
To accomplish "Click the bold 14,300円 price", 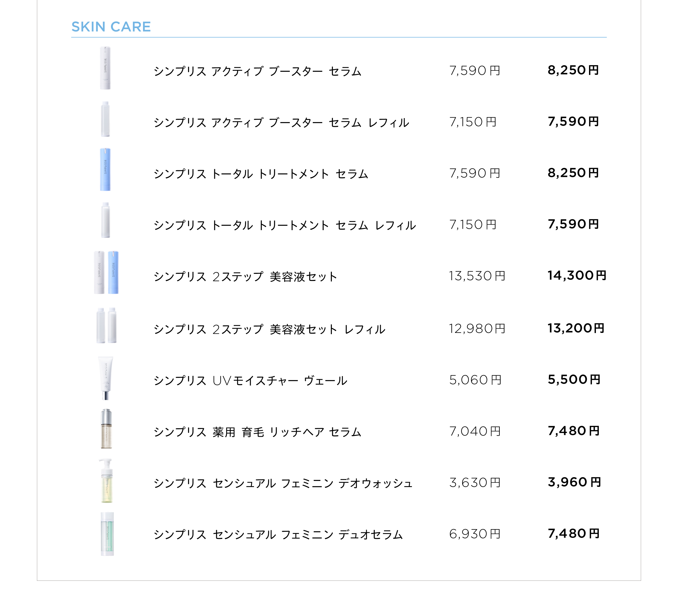I will click(x=577, y=276).
